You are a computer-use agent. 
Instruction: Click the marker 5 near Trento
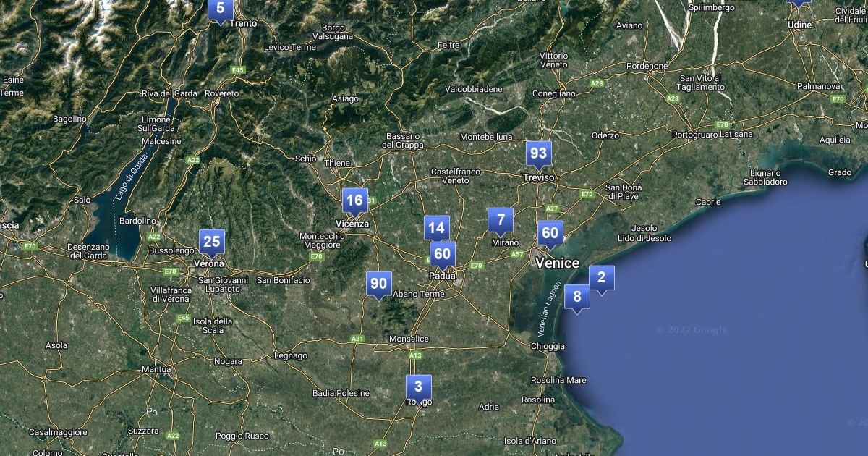pyautogui.click(x=220, y=9)
